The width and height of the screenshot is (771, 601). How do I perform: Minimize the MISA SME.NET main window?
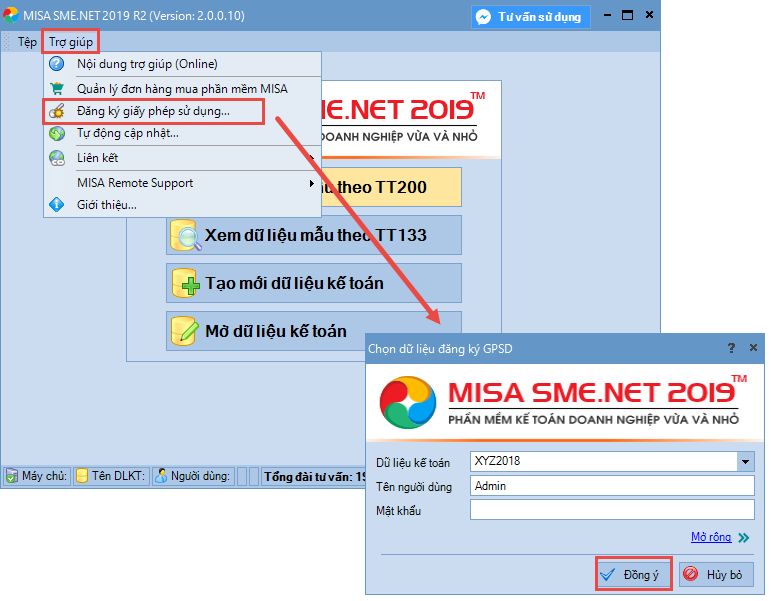point(607,15)
